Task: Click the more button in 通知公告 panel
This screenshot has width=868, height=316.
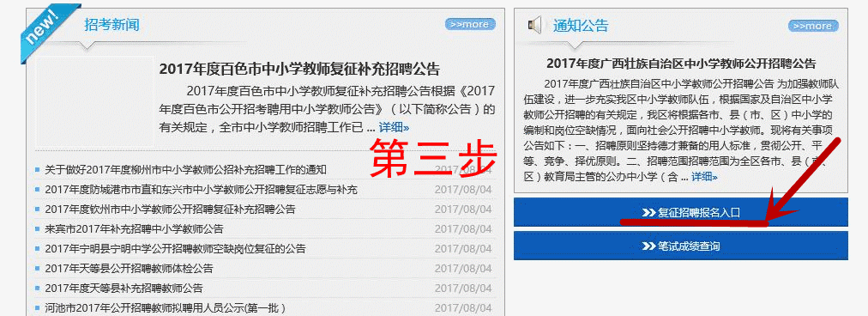Action: pos(813,26)
